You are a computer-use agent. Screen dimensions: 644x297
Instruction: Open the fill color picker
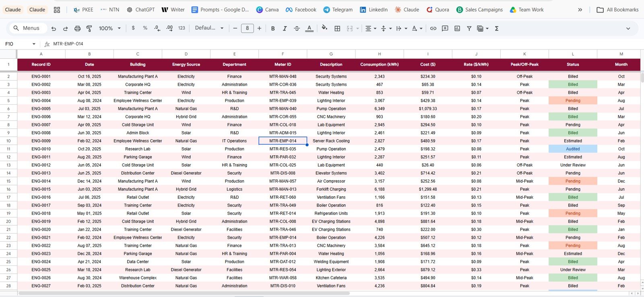(324, 28)
